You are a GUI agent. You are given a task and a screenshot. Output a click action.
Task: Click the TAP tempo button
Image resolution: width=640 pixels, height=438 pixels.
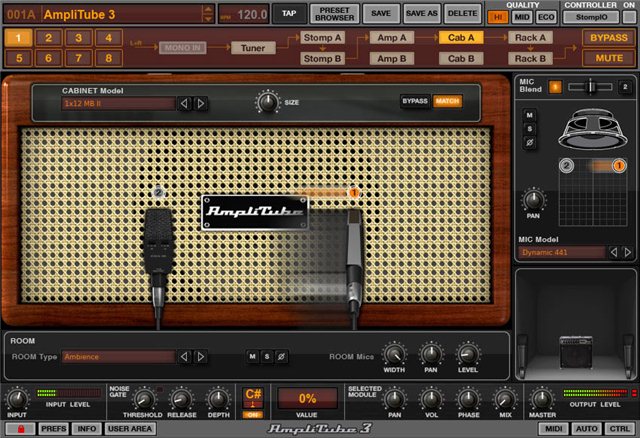[x=289, y=13]
